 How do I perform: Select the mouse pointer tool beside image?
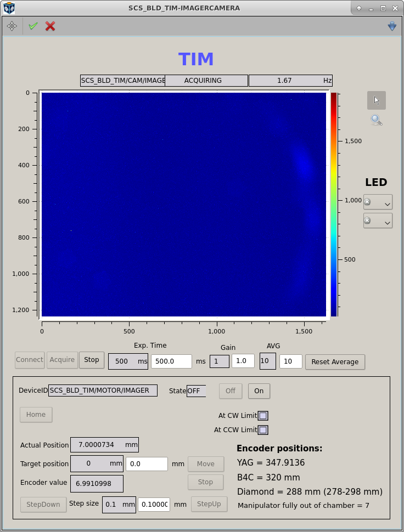tap(377, 100)
